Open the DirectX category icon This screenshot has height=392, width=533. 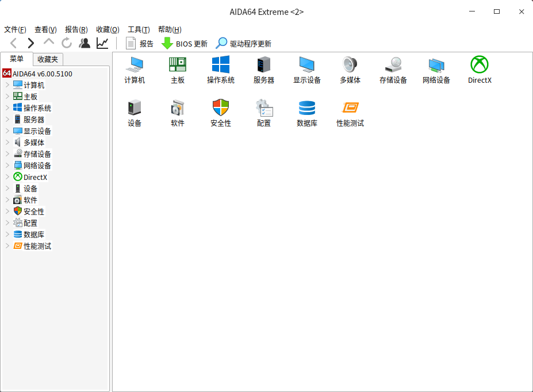pyautogui.click(x=479, y=69)
